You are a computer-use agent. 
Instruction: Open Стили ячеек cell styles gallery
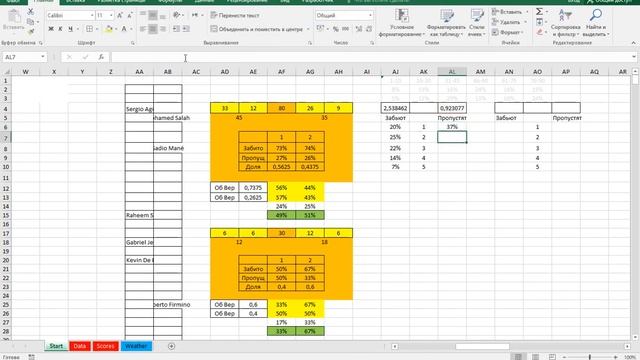point(476,23)
